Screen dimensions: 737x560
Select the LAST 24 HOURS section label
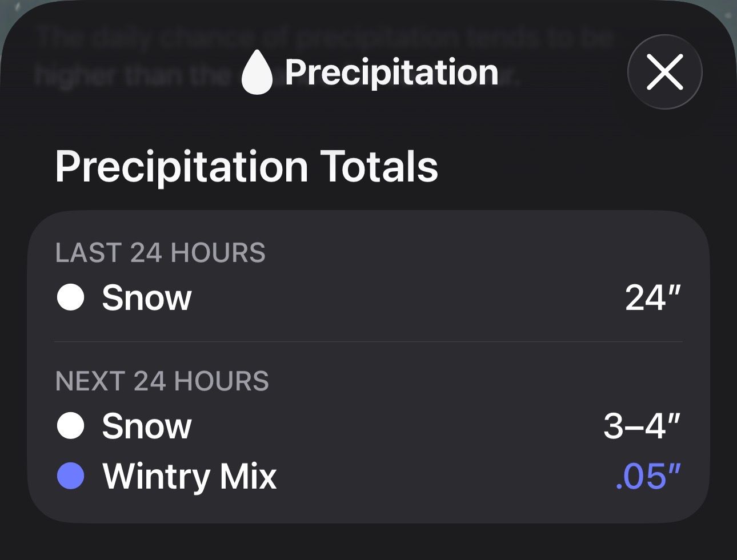[x=161, y=253]
